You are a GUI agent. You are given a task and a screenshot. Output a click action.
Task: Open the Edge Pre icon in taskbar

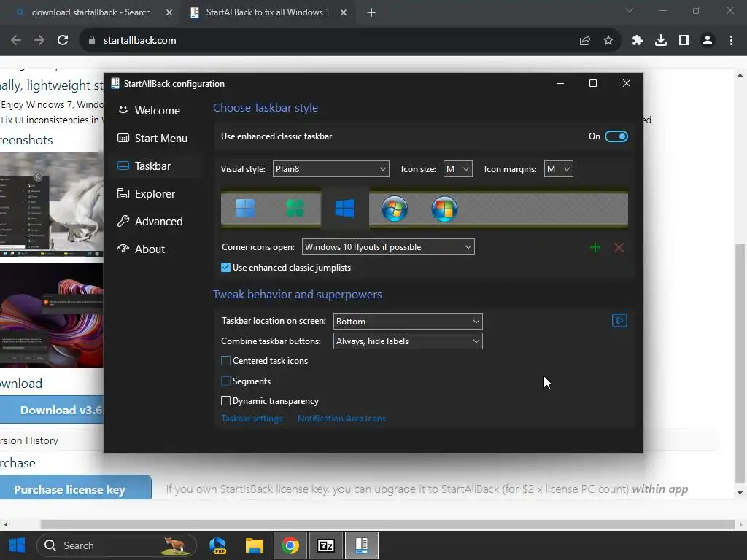point(218,545)
